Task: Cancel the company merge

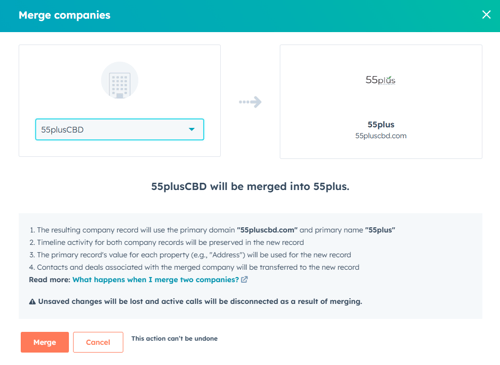Action: [98, 342]
